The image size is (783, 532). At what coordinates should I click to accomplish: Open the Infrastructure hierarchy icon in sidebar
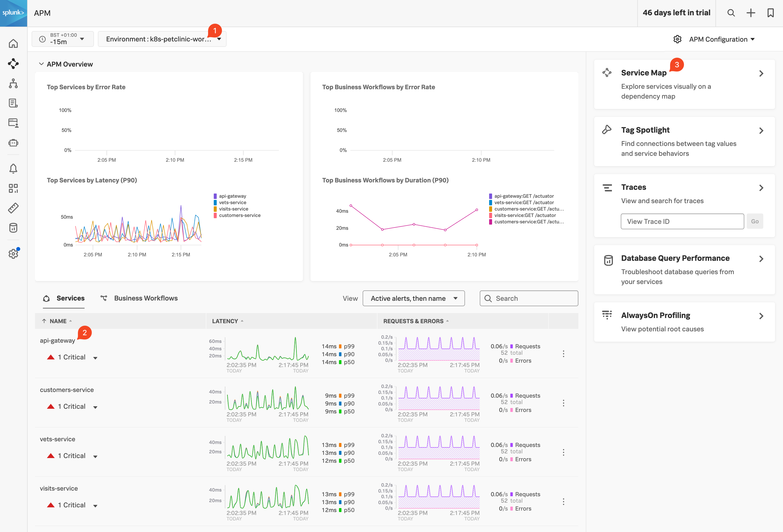click(x=13, y=83)
